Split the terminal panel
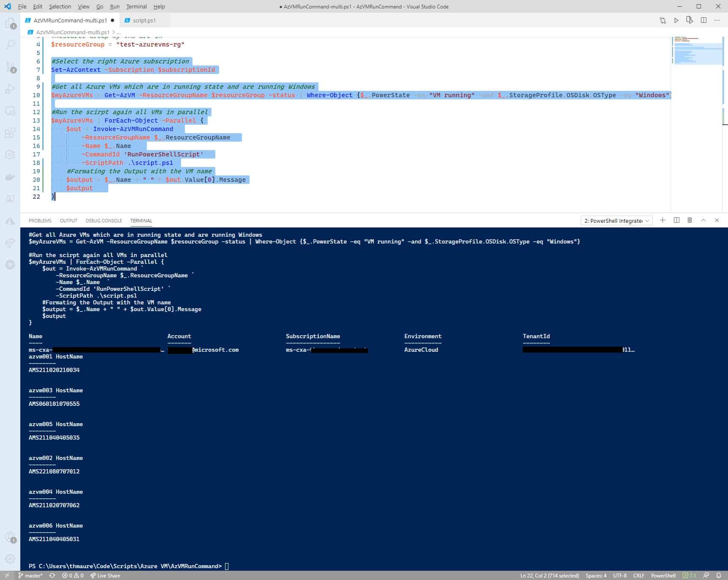 (x=676, y=220)
